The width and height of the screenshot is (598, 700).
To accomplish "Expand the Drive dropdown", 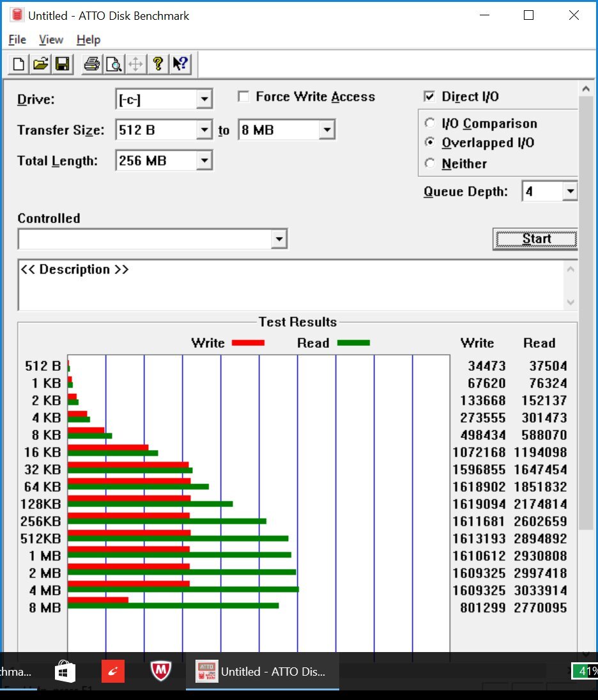I will pos(204,99).
